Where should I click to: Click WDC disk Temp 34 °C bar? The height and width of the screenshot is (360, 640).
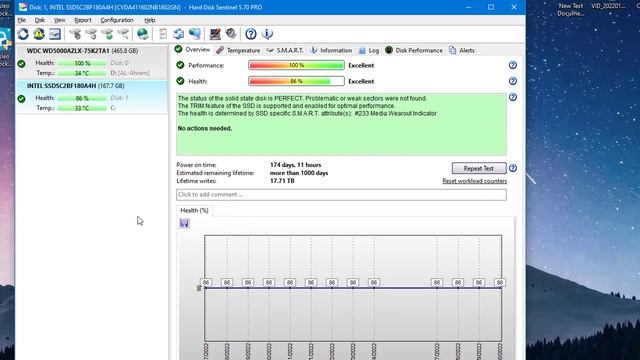[82, 73]
